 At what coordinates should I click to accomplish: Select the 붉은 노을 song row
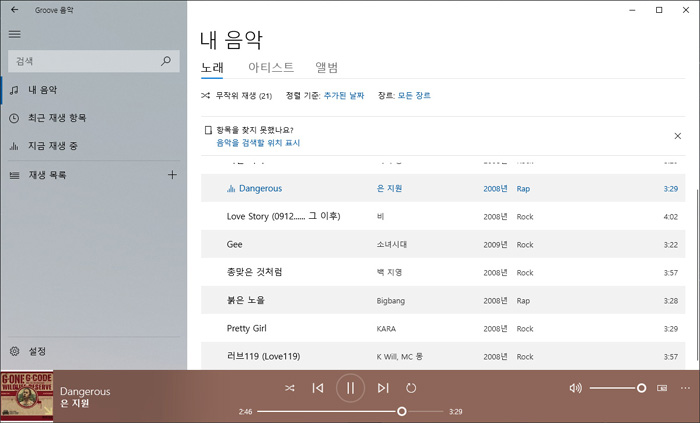(x=443, y=300)
